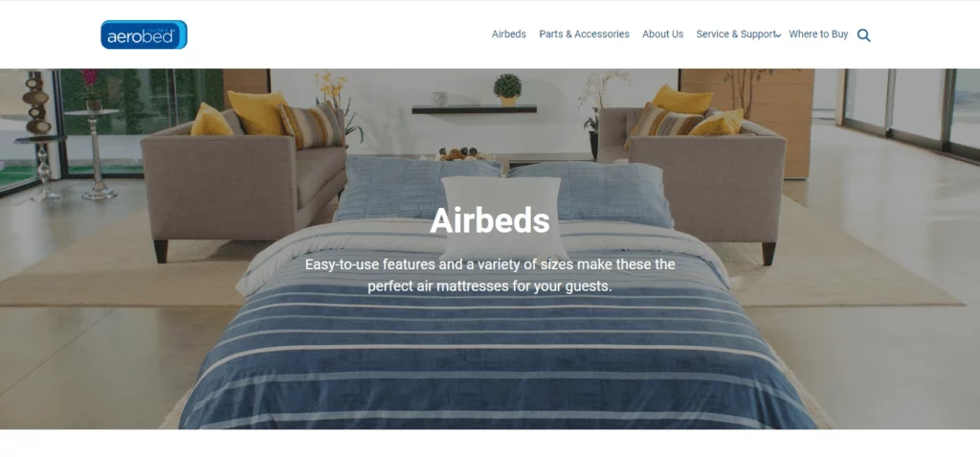Click the left gray sofa
The image size is (980, 457).
pos(244,181)
